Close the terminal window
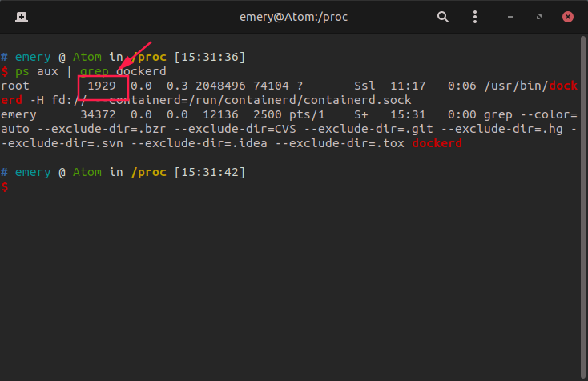 pyautogui.click(x=567, y=16)
